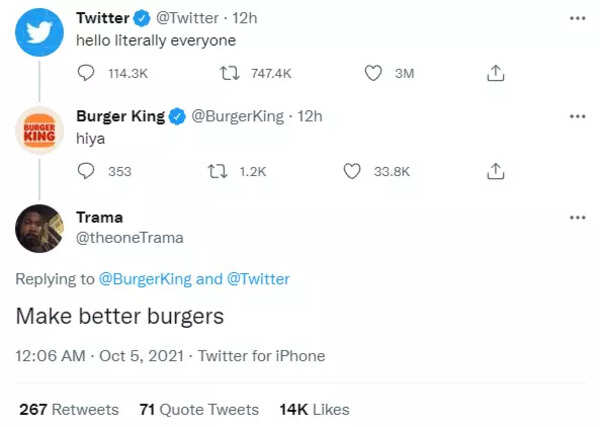Open more options for Twitter's tweet

click(x=577, y=18)
